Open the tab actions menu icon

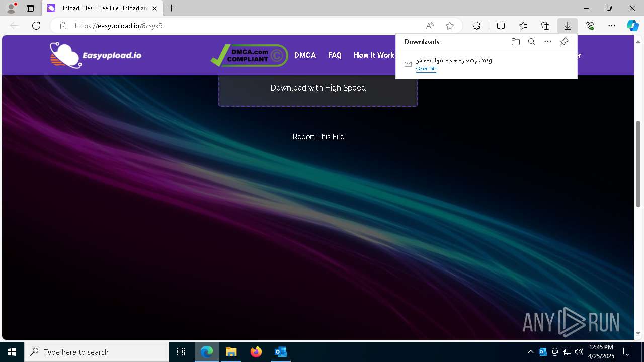[x=30, y=8]
